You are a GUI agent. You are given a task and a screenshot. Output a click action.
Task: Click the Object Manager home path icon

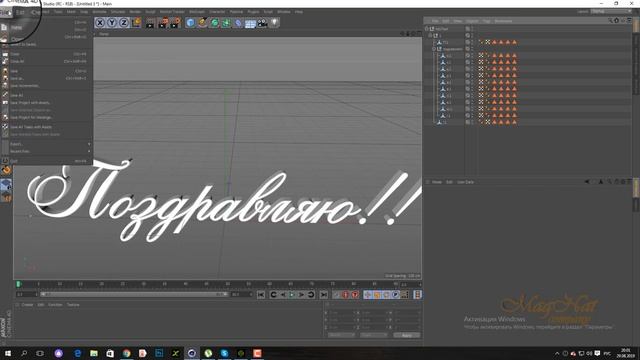616,20
